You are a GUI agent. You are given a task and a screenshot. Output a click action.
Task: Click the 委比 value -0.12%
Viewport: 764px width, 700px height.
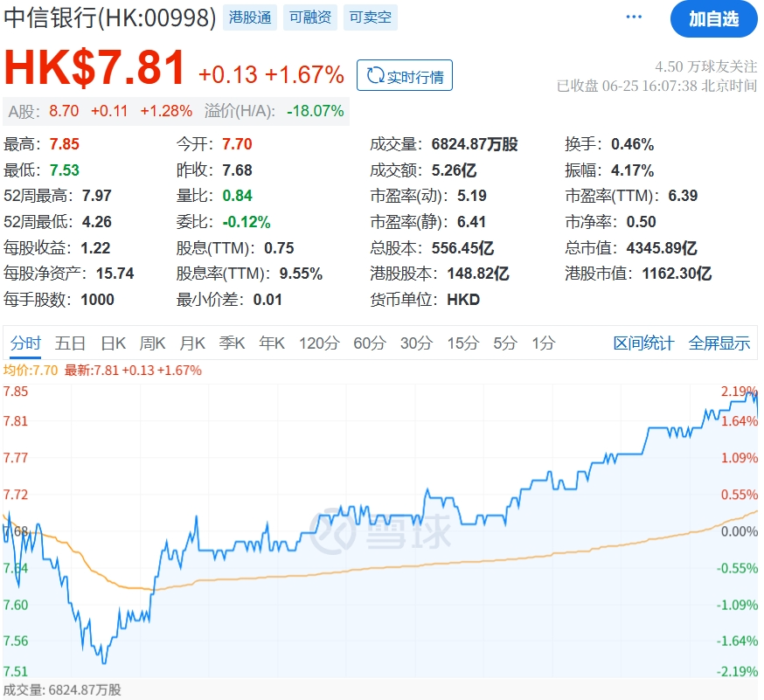pyautogui.click(x=246, y=222)
